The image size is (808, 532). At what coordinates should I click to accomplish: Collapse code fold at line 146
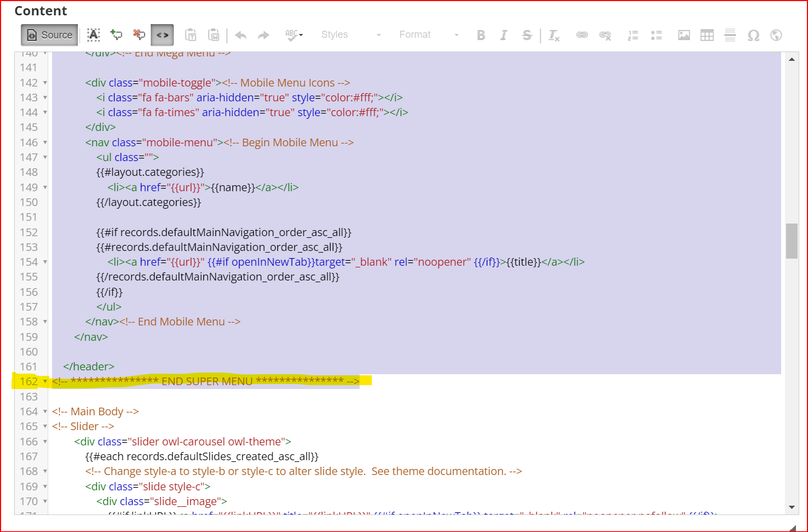(45, 142)
